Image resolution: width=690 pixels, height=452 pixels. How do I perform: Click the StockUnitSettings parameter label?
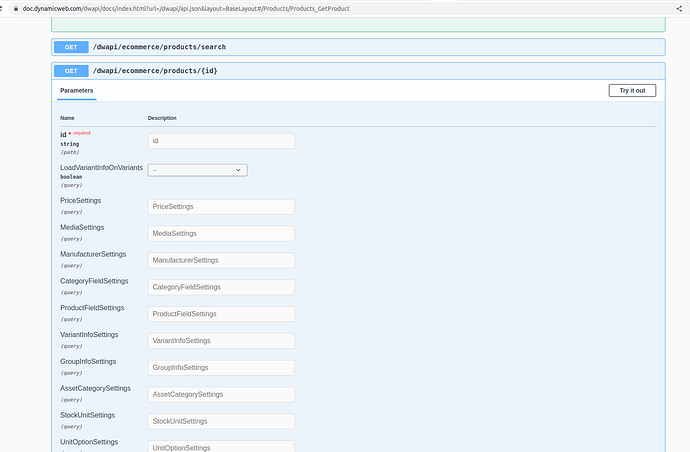pos(88,415)
